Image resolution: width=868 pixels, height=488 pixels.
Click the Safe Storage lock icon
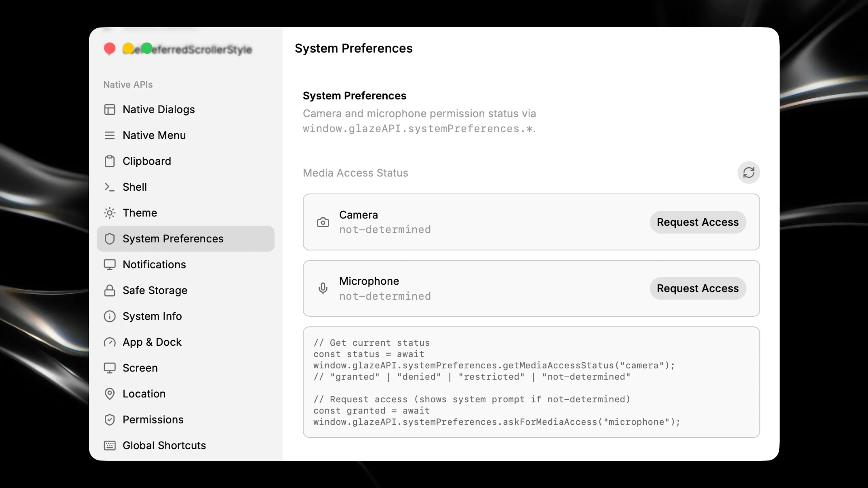(x=110, y=290)
